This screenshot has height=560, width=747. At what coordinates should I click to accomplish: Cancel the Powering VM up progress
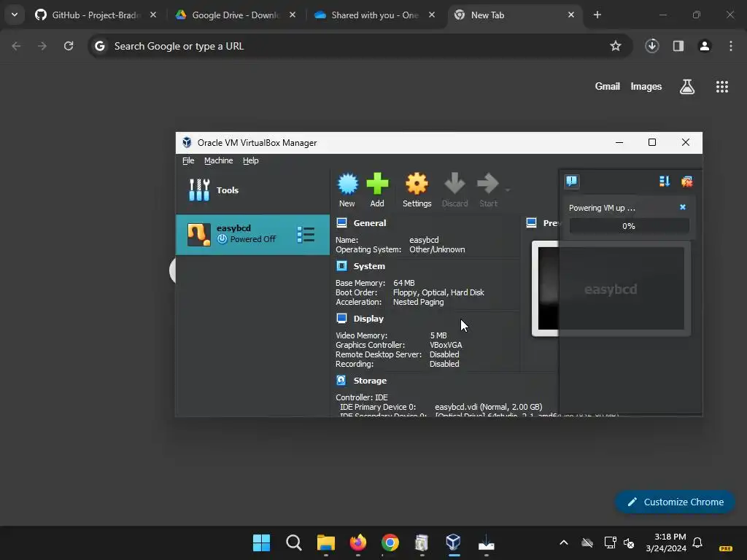[x=683, y=207]
